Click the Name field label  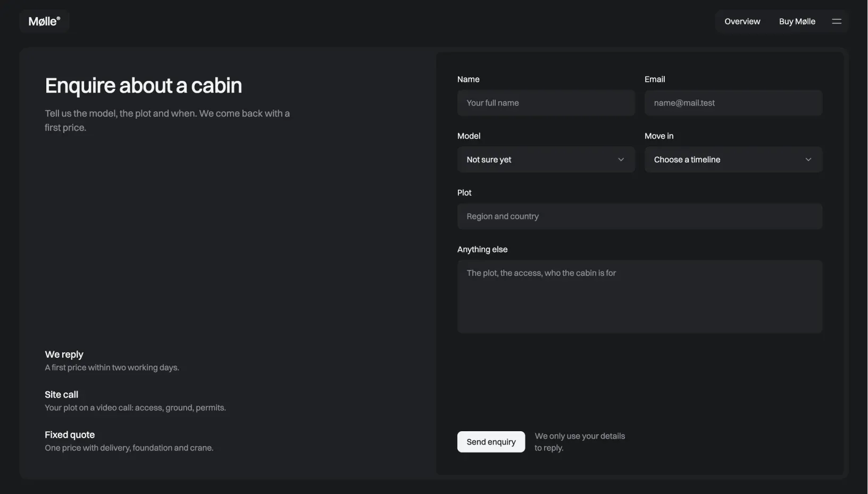(x=469, y=79)
